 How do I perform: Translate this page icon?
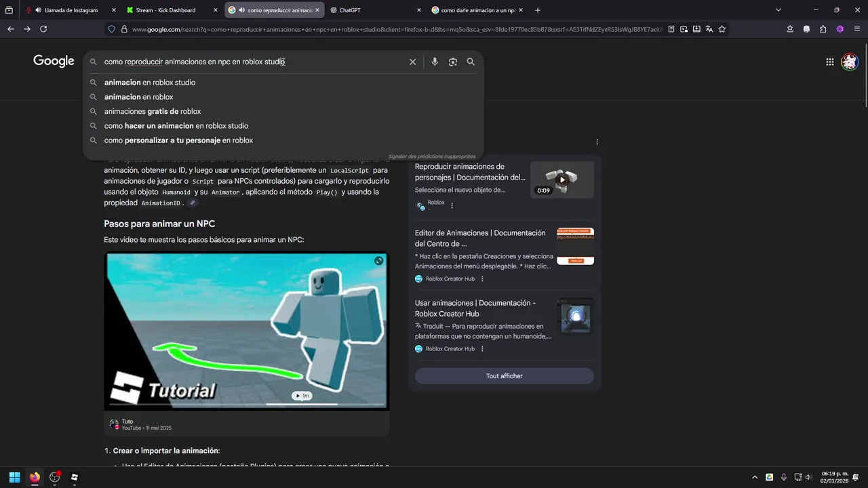(x=709, y=29)
